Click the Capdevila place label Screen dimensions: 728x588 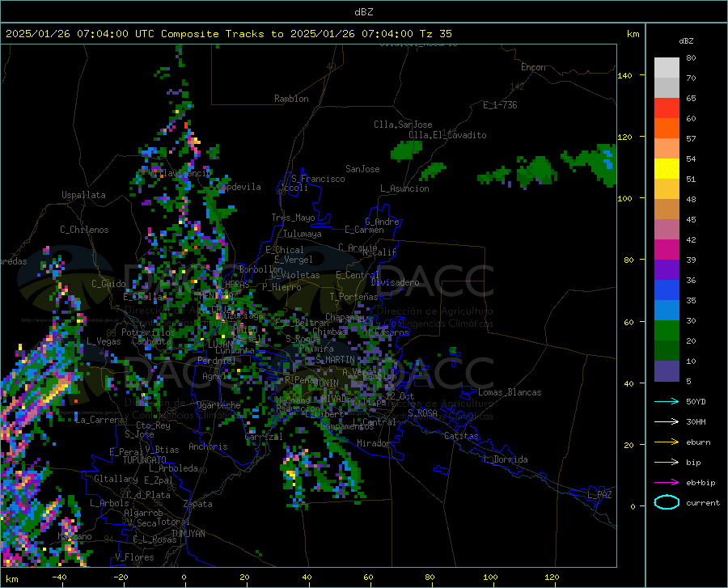[239, 187]
